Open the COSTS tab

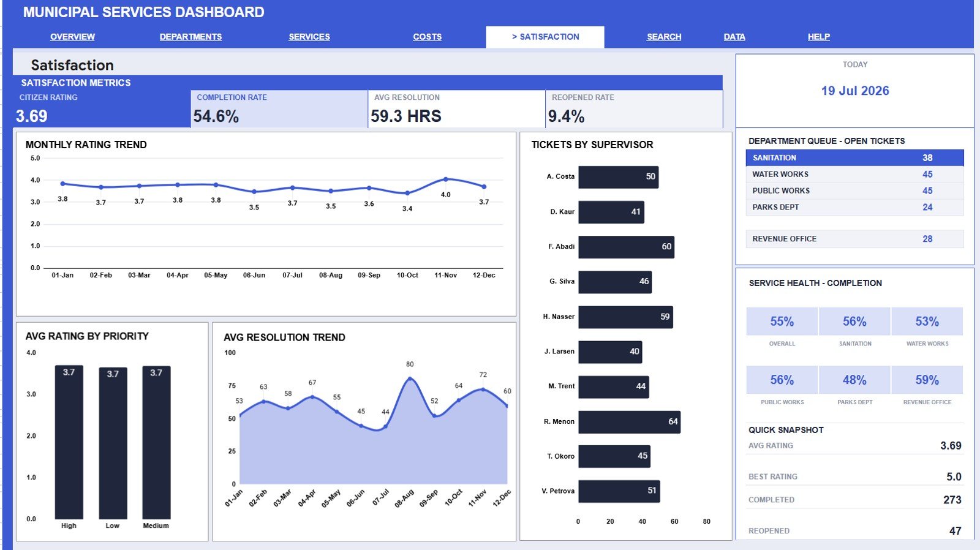click(x=427, y=37)
